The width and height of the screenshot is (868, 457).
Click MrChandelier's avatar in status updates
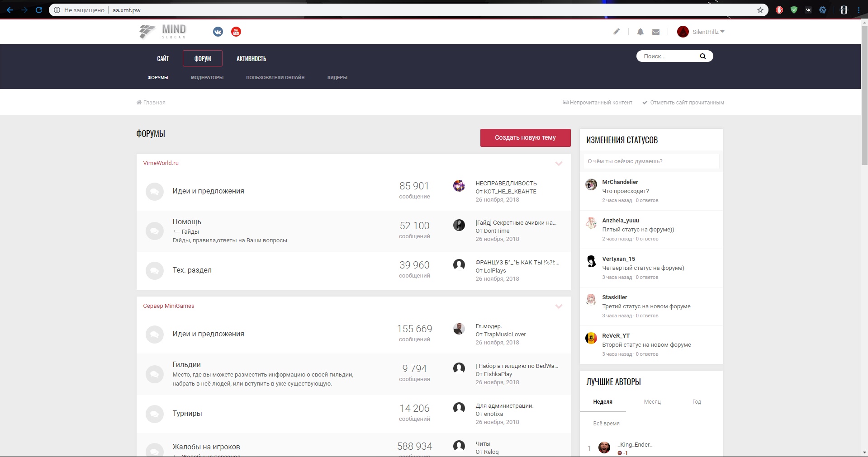pyautogui.click(x=591, y=184)
